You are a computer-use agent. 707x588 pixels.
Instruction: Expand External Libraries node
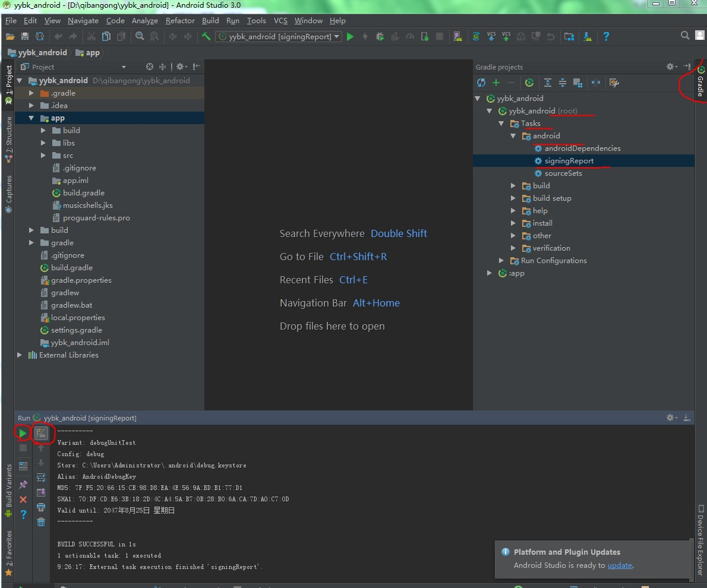tap(20, 355)
